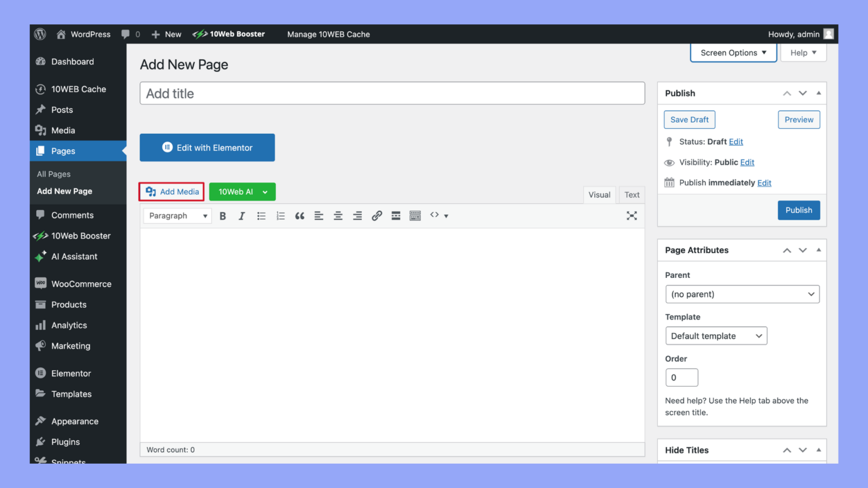Apply blockquote formatting
The height and width of the screenshot is (488, 868).
coord(300,215)
